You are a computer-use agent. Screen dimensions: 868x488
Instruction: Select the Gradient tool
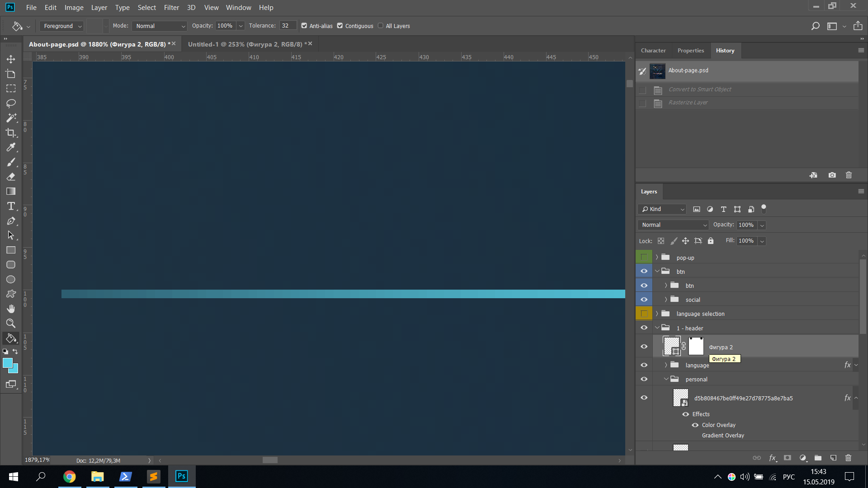pyautogui.click(x=11, y=191)
